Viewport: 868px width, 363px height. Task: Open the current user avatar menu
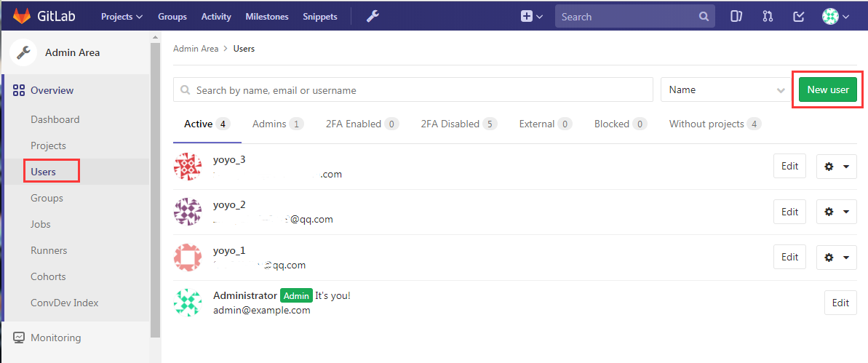tap(836, 16)
